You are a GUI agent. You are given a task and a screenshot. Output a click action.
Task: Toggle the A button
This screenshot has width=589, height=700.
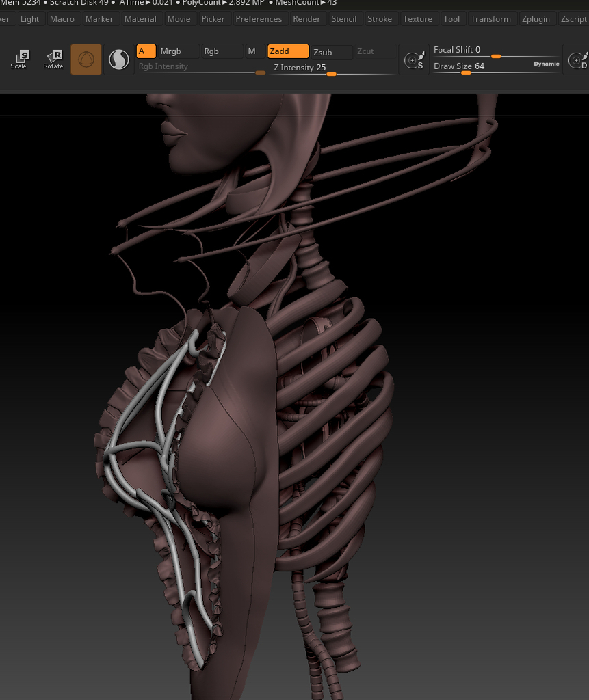pyautogui.click(x=146, y=51)
